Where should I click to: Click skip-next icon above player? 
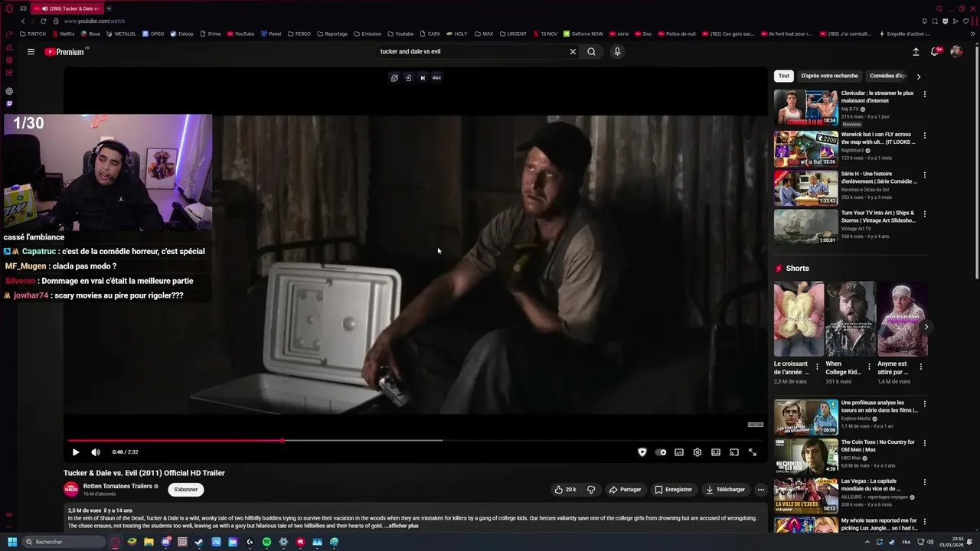[x=422, y=77]
